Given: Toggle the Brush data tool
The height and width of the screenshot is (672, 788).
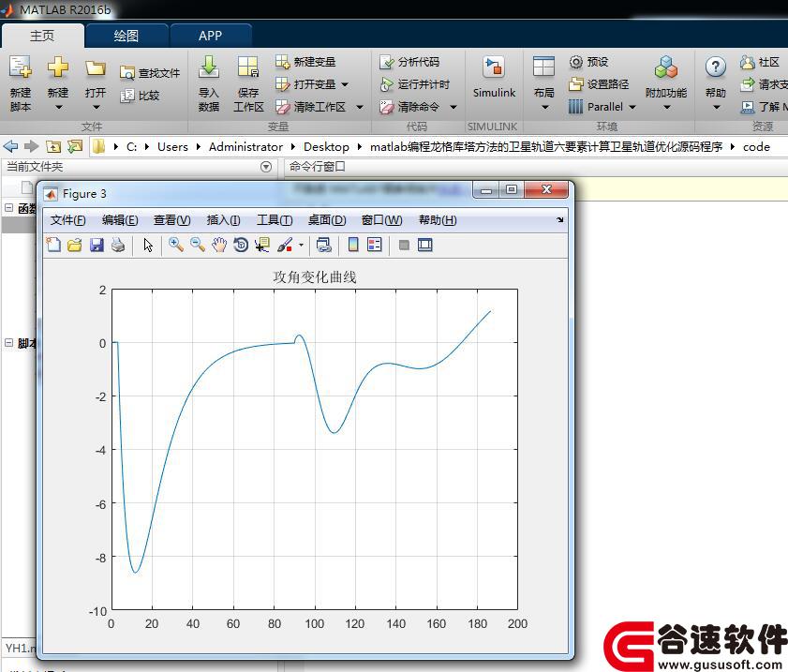Looking at the screenshot, I should [x=285, y=245].
